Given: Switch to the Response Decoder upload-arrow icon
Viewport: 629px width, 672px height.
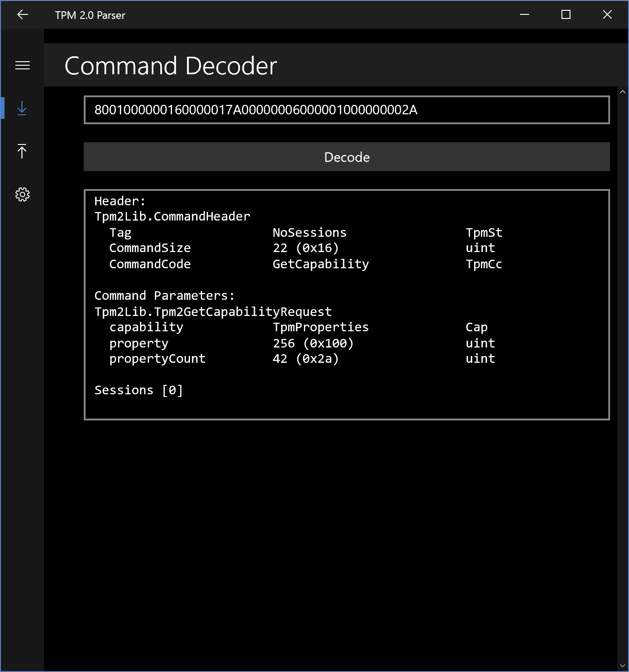Looking at the screenshot, I should click(22, 151).
